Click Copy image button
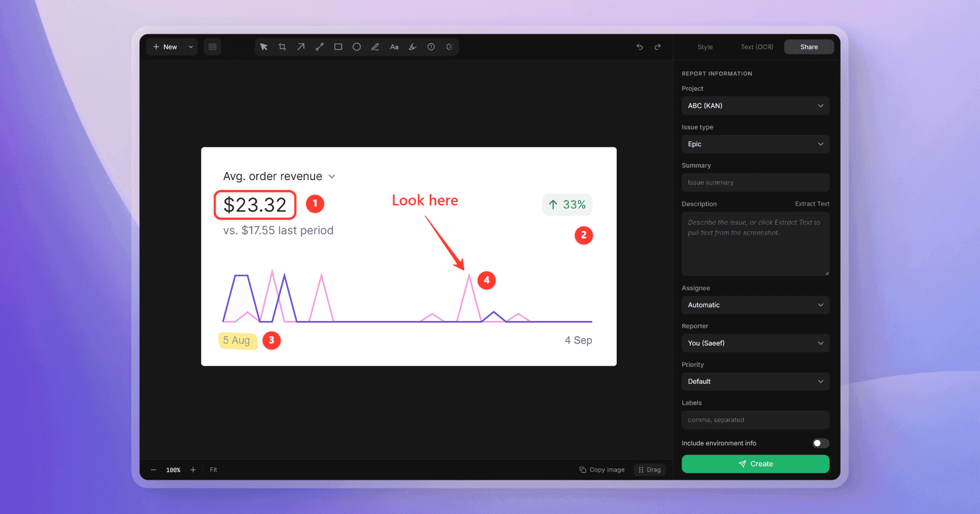Viewport: 980px width, 514px height. 602,470
